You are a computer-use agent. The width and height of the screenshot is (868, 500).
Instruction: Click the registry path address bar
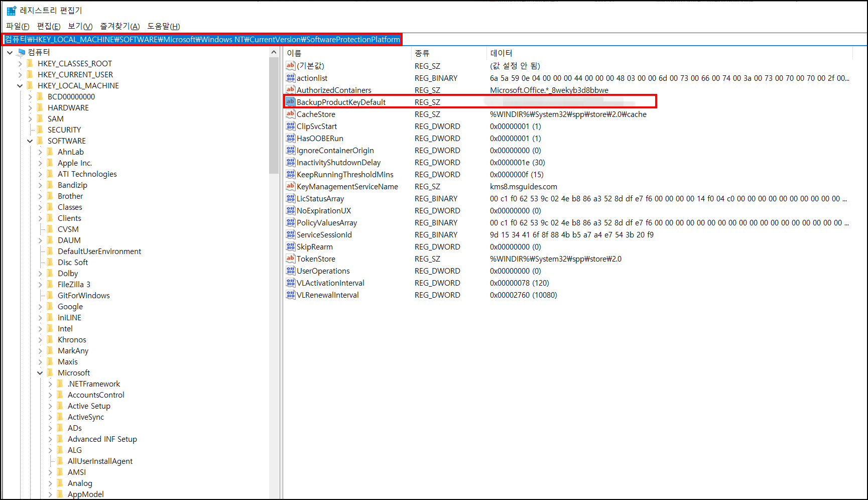[x=434, y=39]
